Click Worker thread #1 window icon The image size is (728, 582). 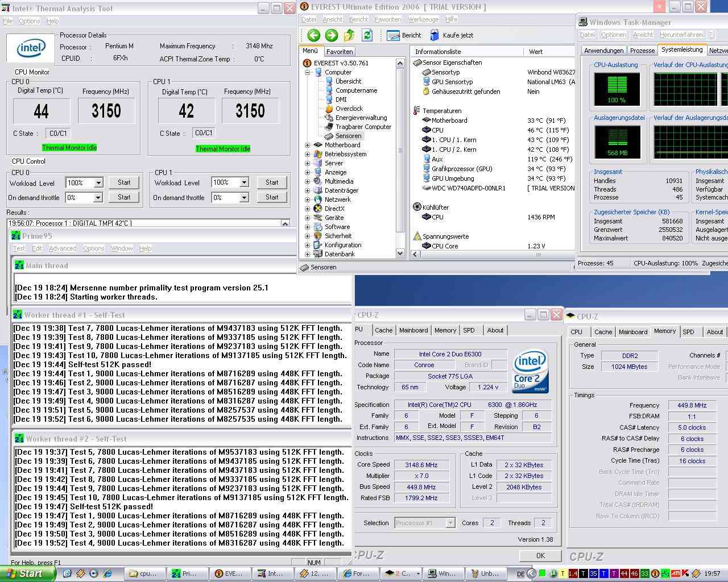click(x=18, y=315)
